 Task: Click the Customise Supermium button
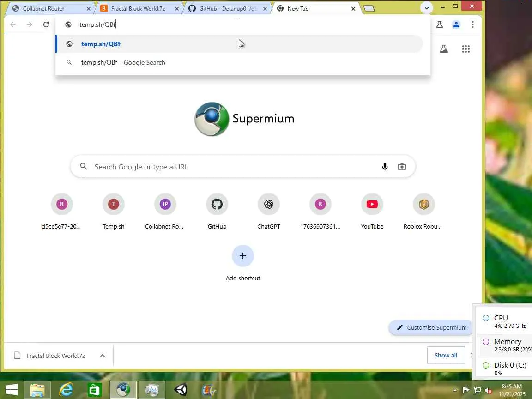[431, 327]
